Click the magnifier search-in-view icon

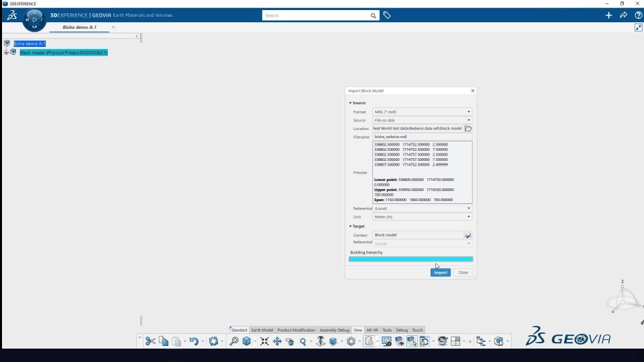(233, 341)
